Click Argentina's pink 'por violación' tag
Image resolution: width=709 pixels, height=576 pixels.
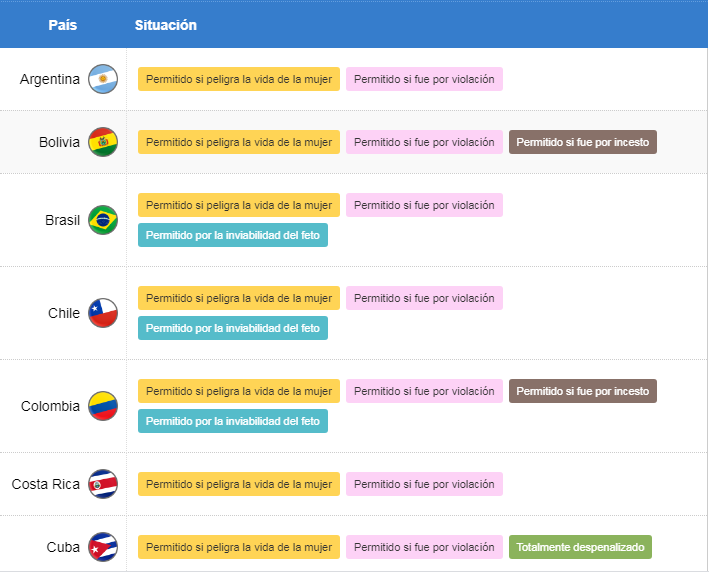pos(424,79)
